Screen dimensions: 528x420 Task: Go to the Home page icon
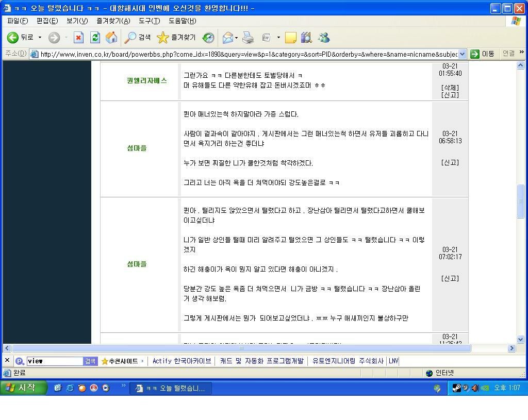[x=111, y=37]
